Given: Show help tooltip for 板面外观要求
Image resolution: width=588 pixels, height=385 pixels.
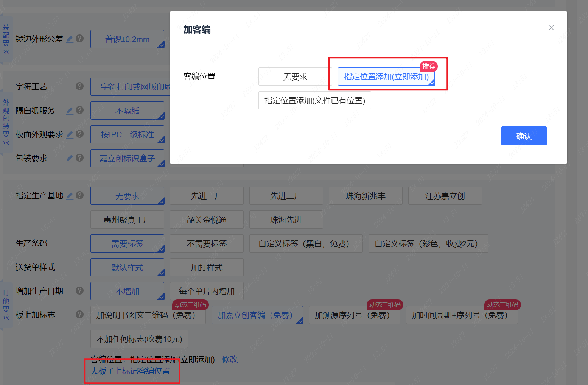Looking at the screenshot, I should coord(79,134).
